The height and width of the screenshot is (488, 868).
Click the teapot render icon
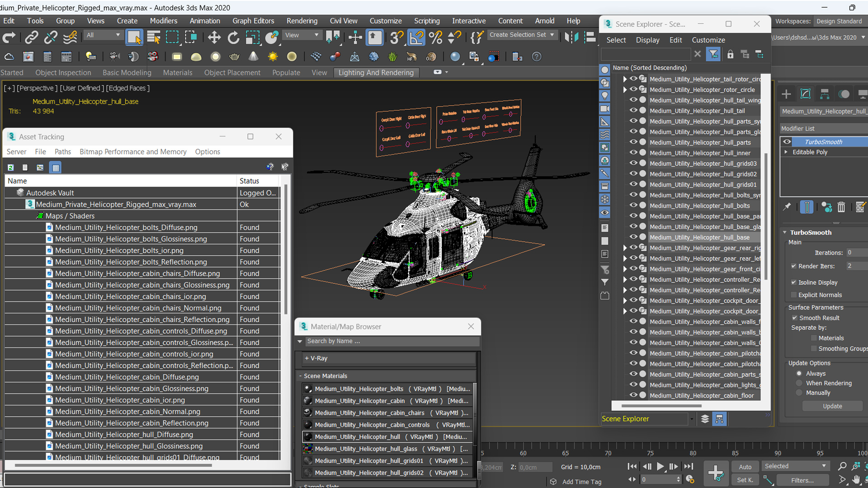point(234,56)
